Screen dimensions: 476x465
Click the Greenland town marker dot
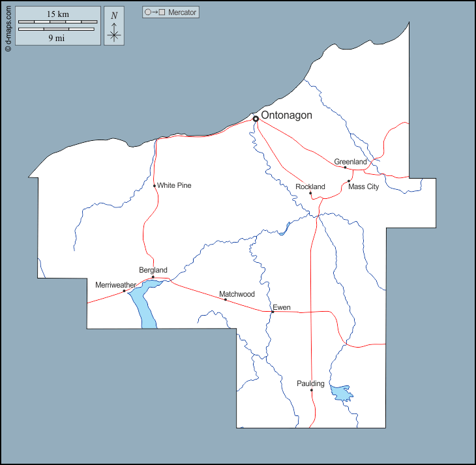[x=346, y=168]
